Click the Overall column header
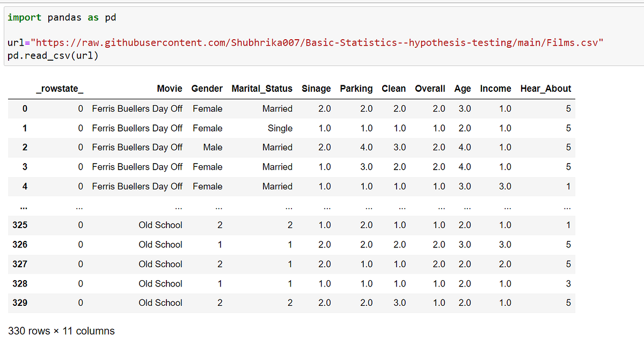644x337 pixels. 430,89
